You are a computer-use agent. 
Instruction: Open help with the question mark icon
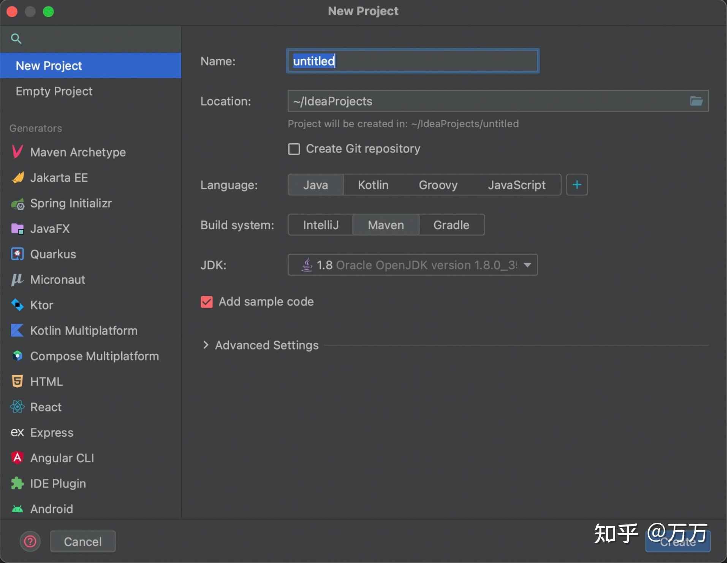(x=30, y=542)
